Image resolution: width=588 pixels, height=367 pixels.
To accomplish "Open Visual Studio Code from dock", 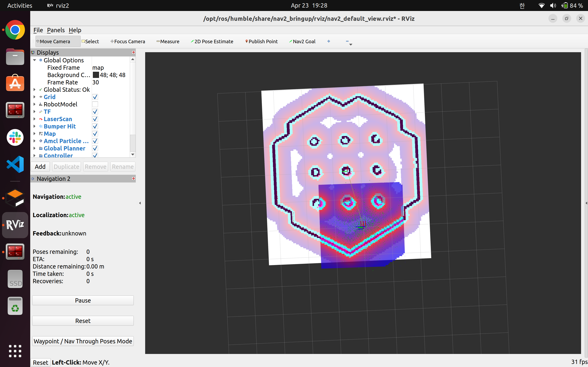I will point(15,164).
